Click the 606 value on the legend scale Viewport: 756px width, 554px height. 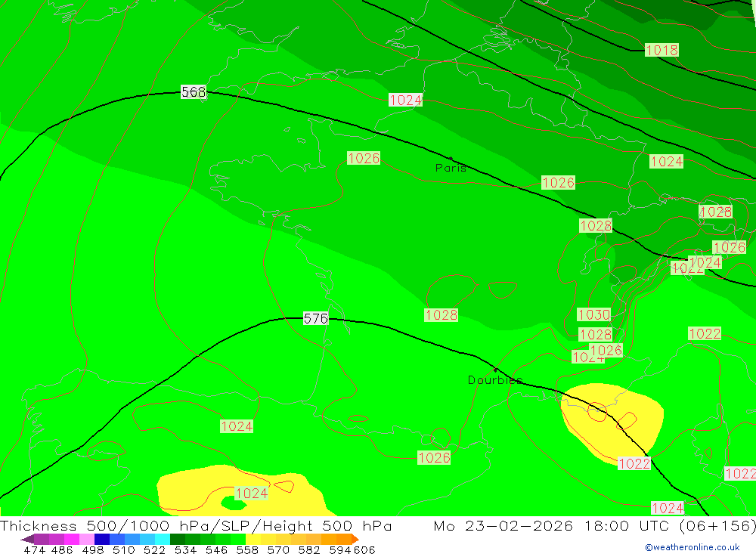364,549
